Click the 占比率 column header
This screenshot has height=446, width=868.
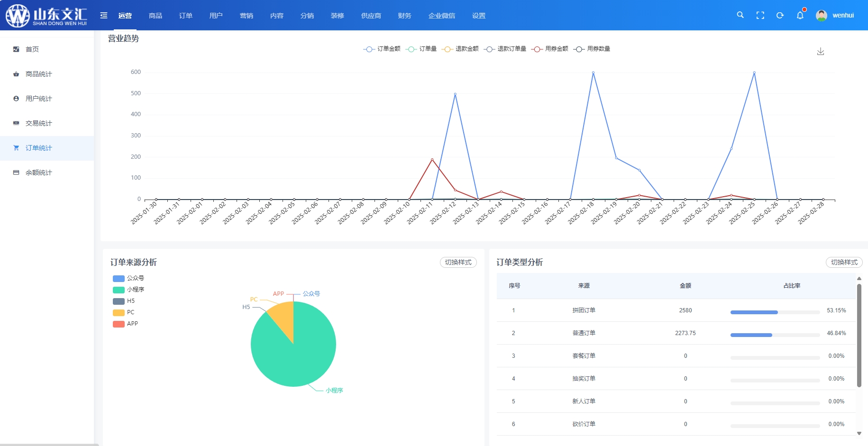[x=792, y=286]
